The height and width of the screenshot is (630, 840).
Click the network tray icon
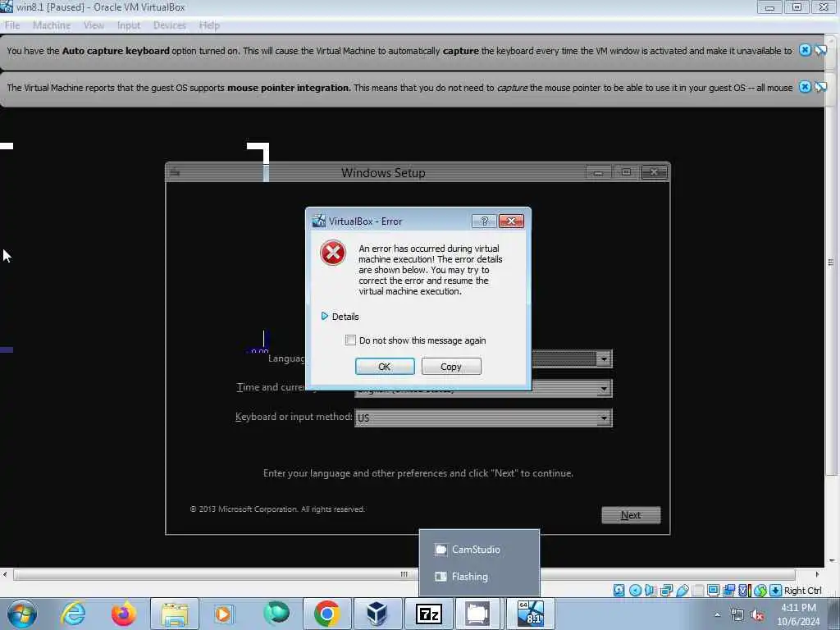pyautogui.click(x=737, y=615)
